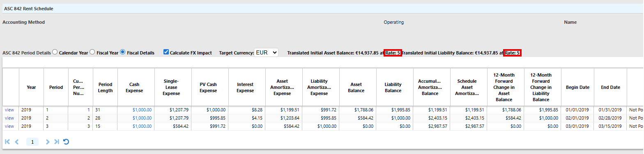644x154 pixels.
Task: Open $1,000.00 cash expense for period 2
Action: pyautogui.click(x=142, y=118)
